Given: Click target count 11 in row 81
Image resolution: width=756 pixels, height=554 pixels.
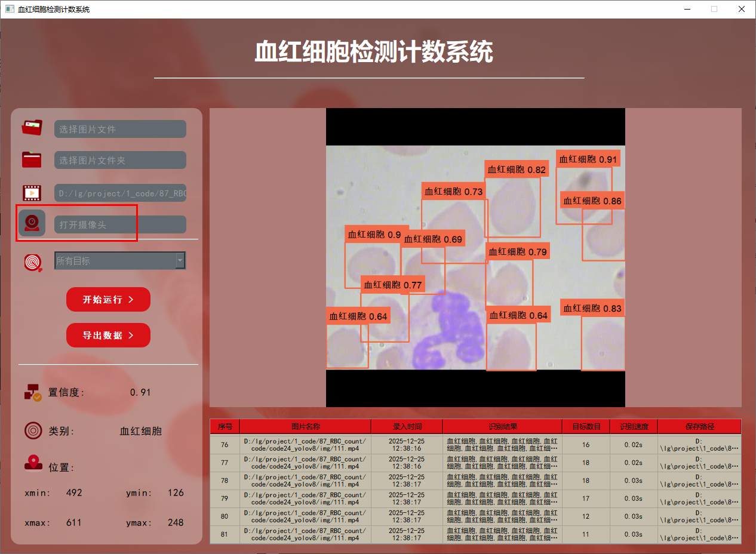Looking at the screenshot, I should (586, 534).
